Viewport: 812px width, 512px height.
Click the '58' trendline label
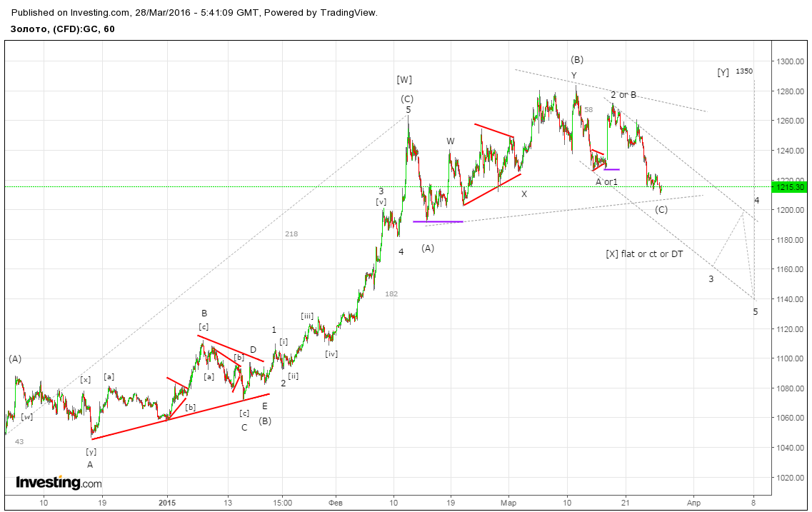coord(588,110)
